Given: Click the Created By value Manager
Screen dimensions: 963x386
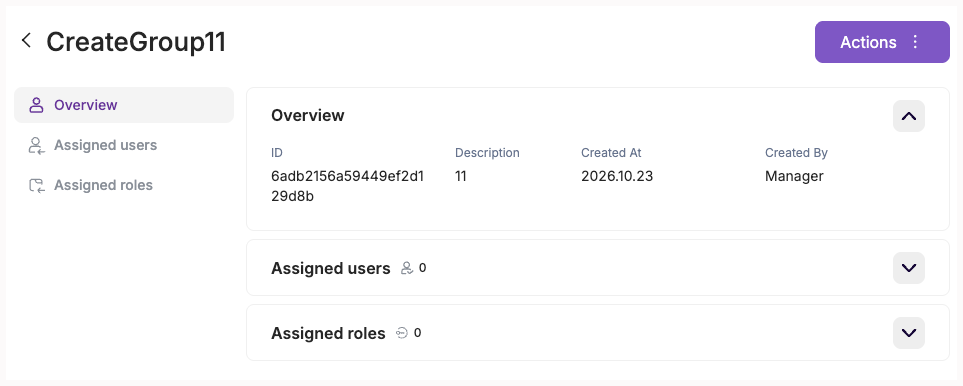Looking at the screenshot, I should [794, 177].
